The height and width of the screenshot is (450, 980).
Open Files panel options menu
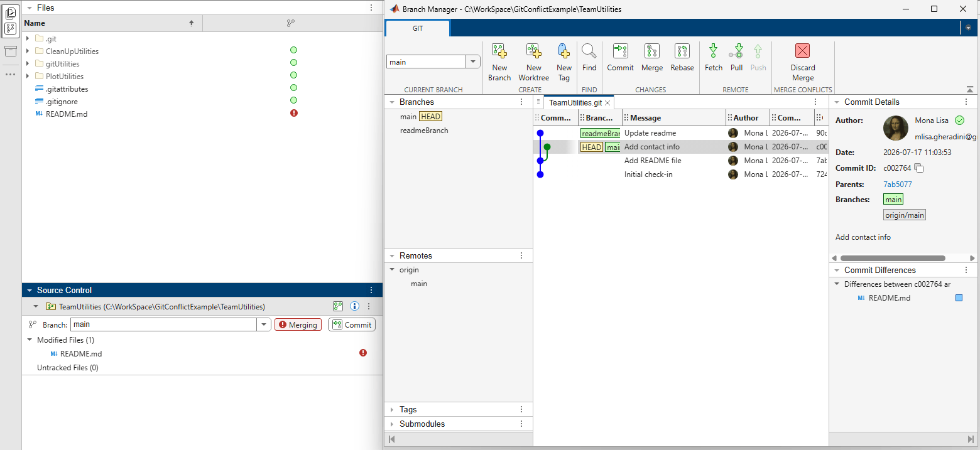371,8
